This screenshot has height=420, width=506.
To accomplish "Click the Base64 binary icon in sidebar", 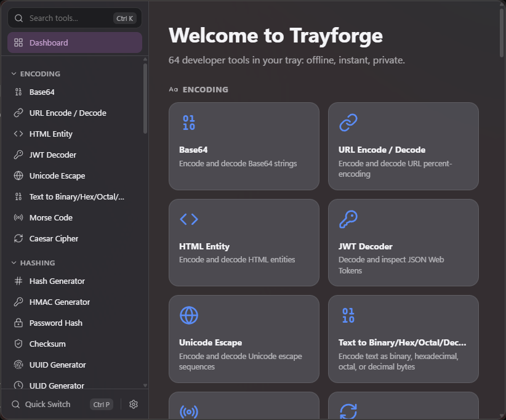I will point(18,92).
